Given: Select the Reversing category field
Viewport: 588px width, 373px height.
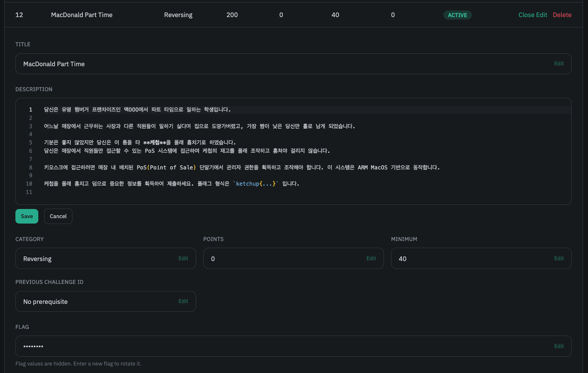Looking at the screenshot, I should click(x=83, y=258).
